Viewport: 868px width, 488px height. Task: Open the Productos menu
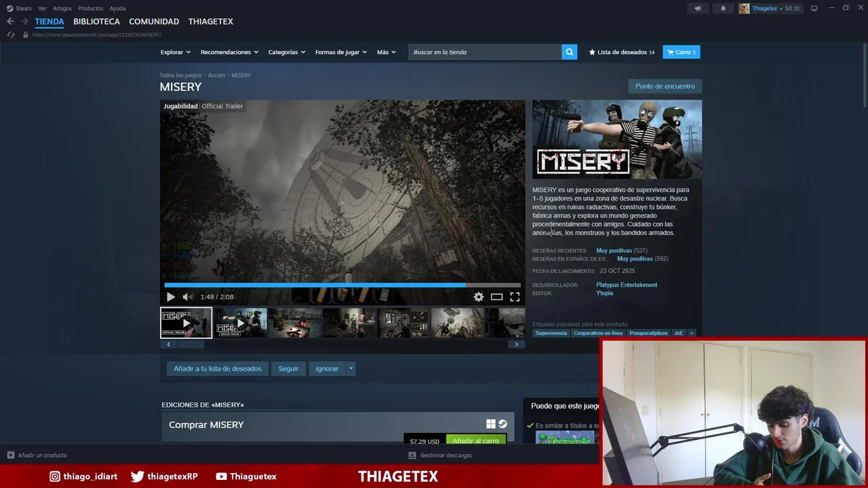pyautogui.click(x=91, y=8)
